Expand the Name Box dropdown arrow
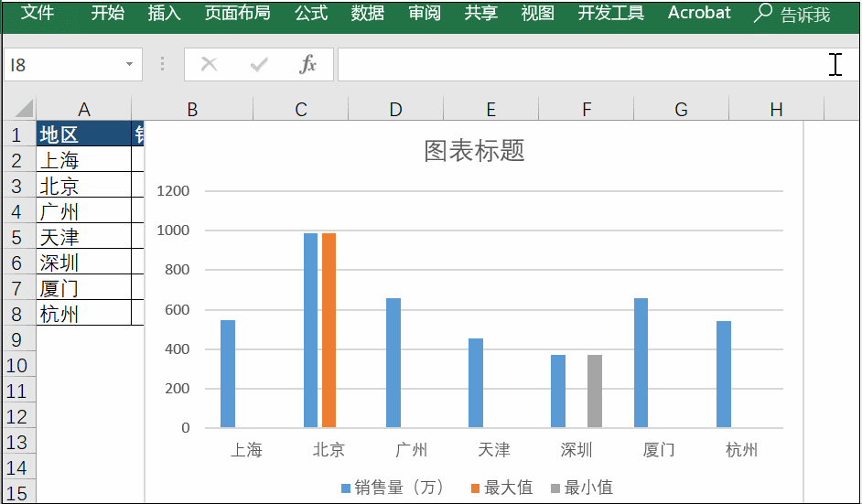 pyautogui.click(x=129, y=64)
